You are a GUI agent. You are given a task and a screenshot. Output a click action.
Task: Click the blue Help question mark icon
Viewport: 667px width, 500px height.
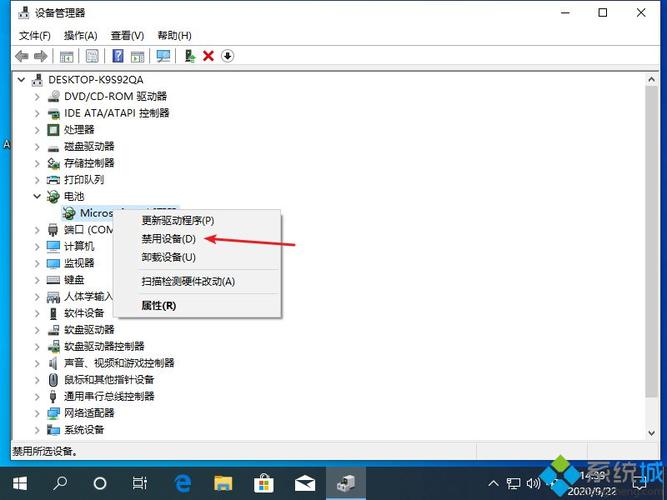(x=118, y=56)
